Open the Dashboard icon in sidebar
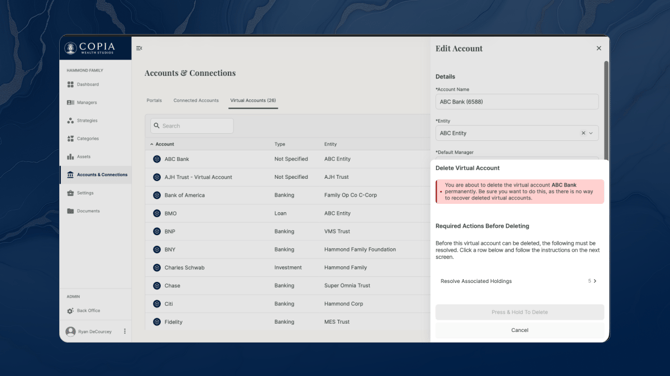Viewport: 670px width, 376px height. coord(71,85)
